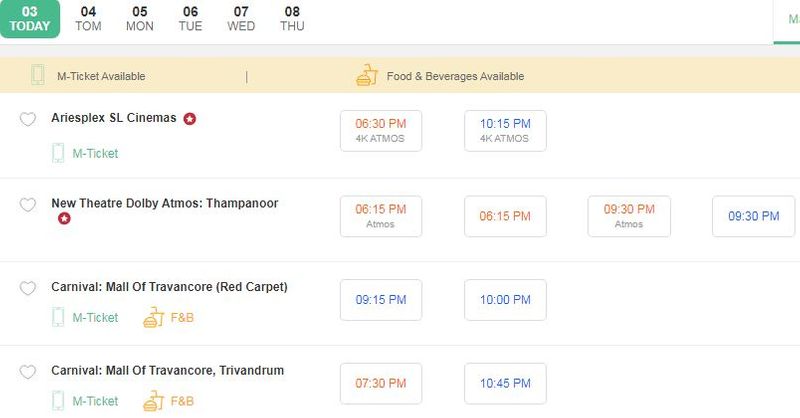Click red star badge next to Ariesplex

coord(190,119)
